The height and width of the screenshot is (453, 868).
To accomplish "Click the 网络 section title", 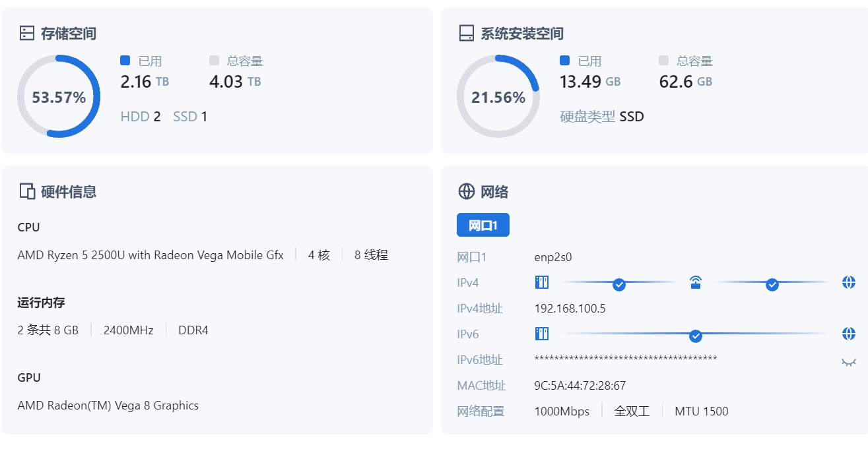I will tap(494, 192).
